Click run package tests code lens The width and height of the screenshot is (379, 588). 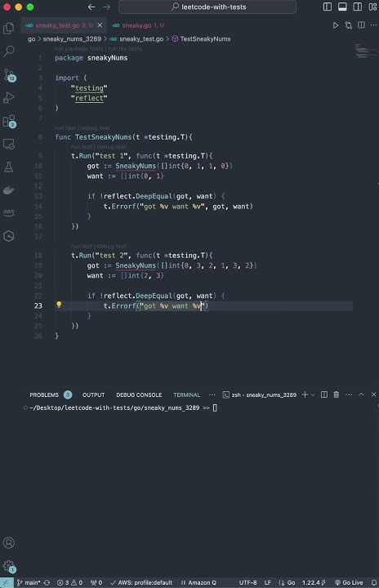point(78,49)
